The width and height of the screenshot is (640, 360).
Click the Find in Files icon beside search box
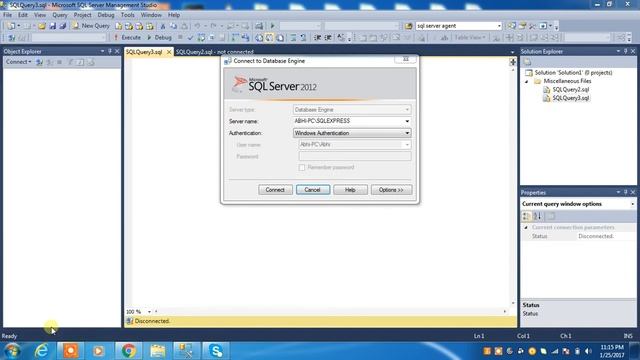[409, 26]
